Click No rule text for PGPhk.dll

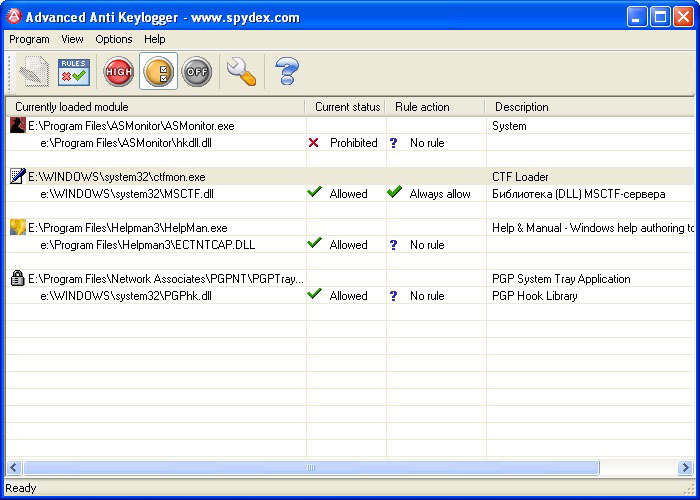427,296
